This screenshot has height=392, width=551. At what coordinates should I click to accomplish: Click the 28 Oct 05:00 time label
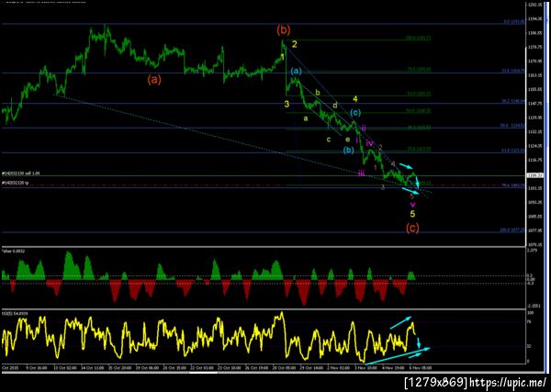[x=286, y=367]
